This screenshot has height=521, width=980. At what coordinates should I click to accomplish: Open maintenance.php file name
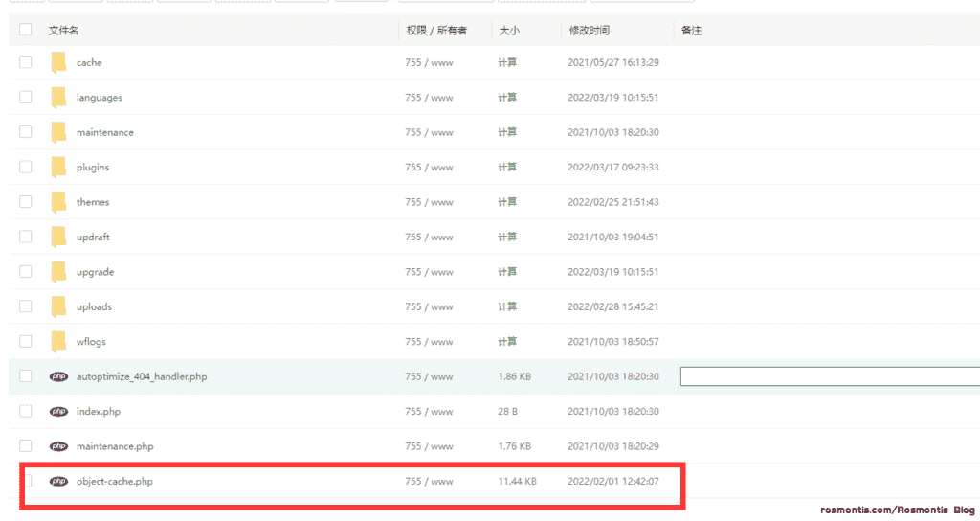click(x=115, y=446)
